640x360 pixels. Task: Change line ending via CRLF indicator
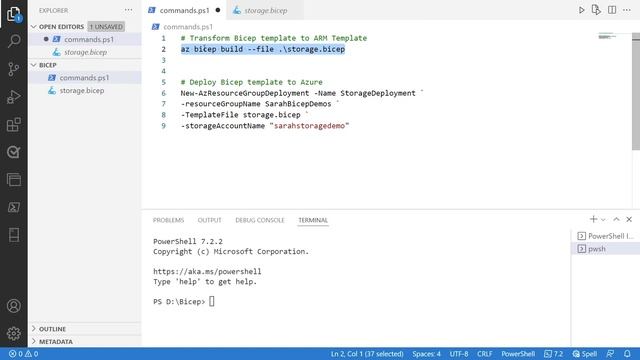coord(484,354)
